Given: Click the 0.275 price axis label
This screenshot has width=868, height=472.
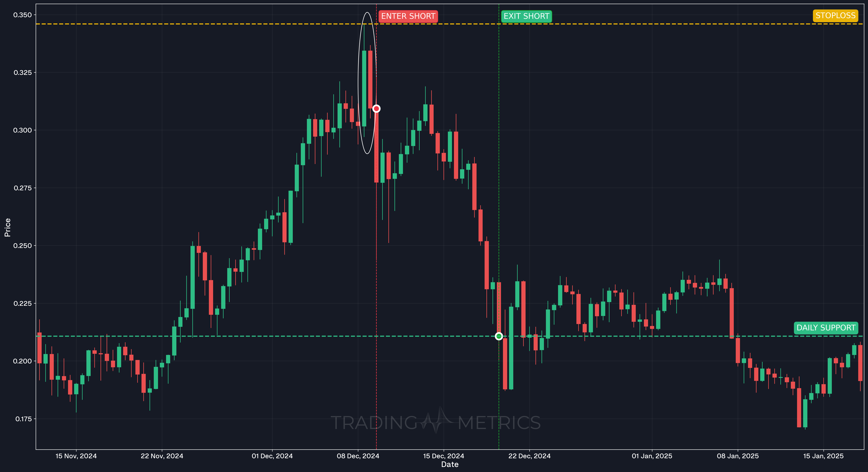Looking at the screenshot, I should point(23,188).
